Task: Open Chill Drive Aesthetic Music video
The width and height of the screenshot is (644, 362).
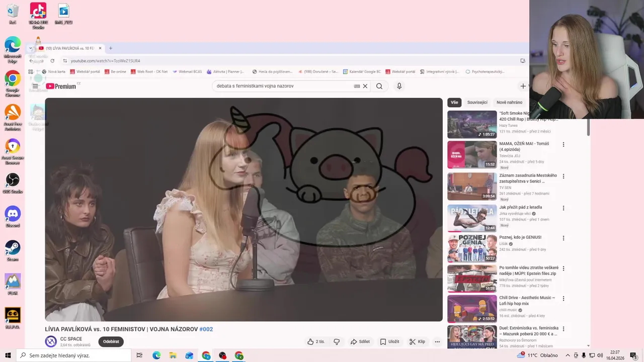Action: click(x=472, y=309)
